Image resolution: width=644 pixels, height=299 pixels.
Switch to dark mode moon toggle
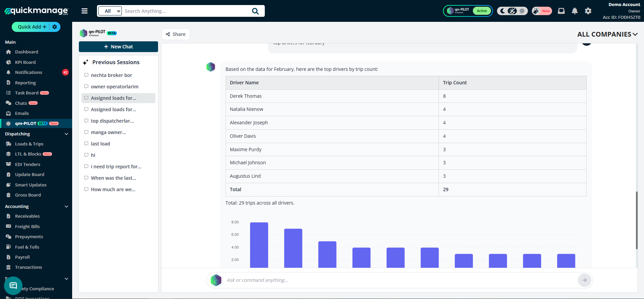click(502, 11)
